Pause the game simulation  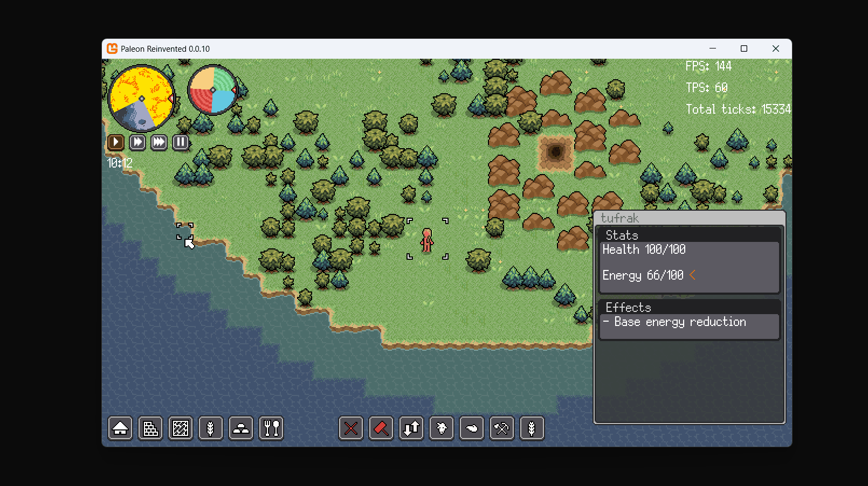tap(181, 142)
